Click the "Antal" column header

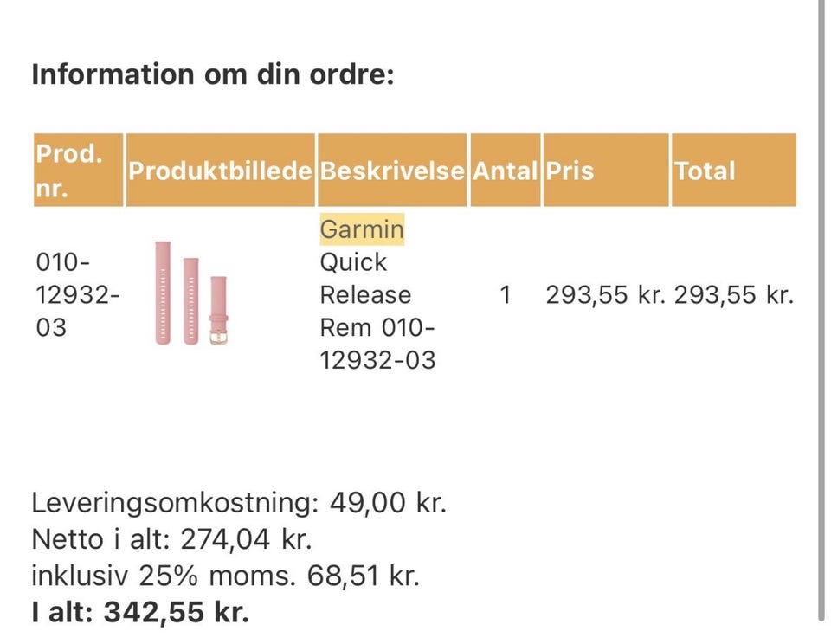click(505, 171)
